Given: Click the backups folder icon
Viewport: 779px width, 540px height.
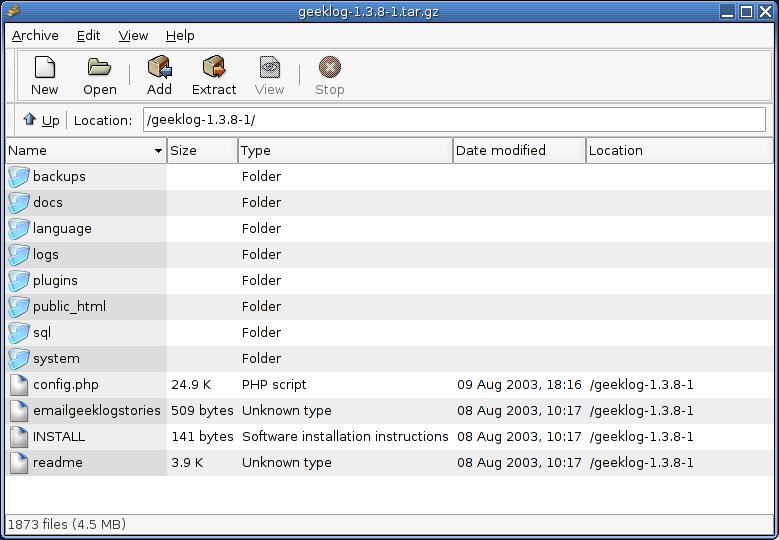Looking at the screenshot, I should (x=19, y=176).
